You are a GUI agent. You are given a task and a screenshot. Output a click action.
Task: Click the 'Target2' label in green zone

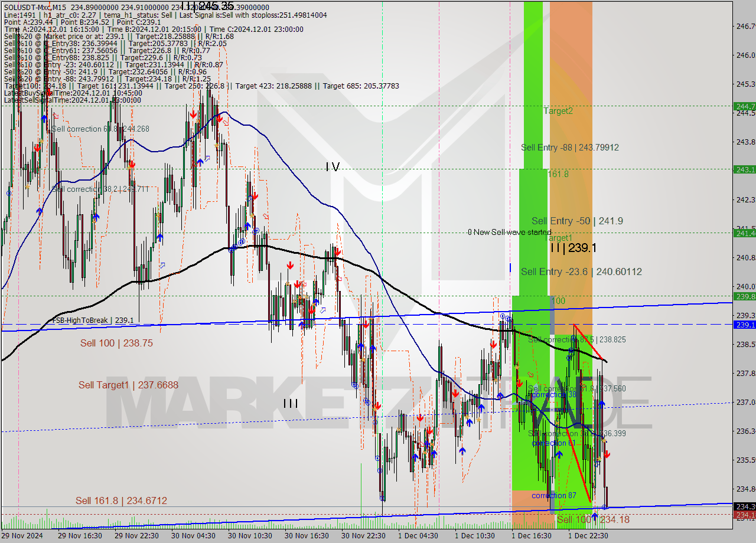click(558, 110)
